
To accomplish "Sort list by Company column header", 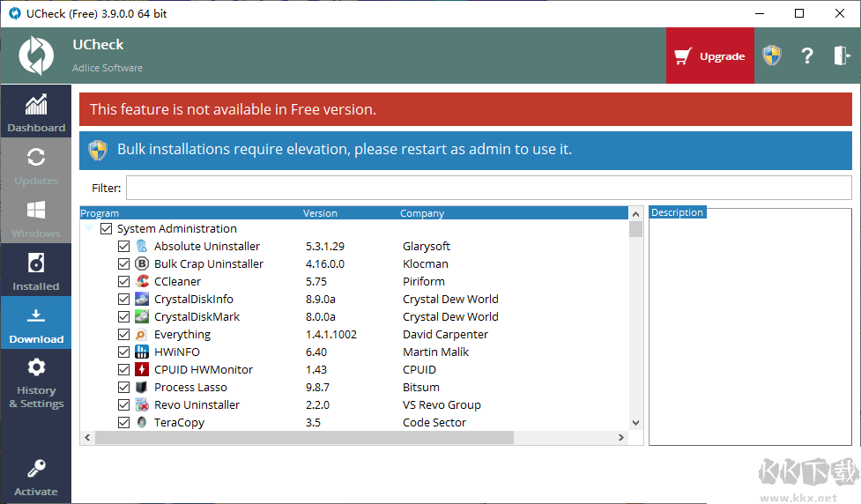I will (422, 213).
